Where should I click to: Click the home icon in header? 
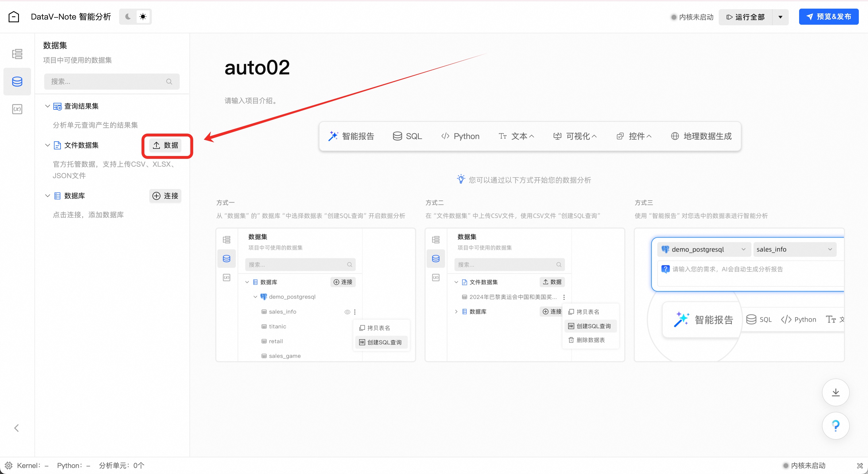click(13, 17)
